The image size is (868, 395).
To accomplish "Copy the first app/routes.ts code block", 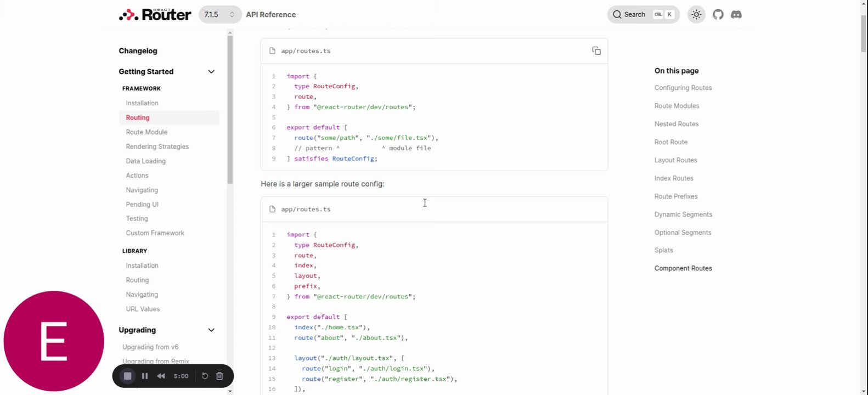I will (x=596, y=51).
